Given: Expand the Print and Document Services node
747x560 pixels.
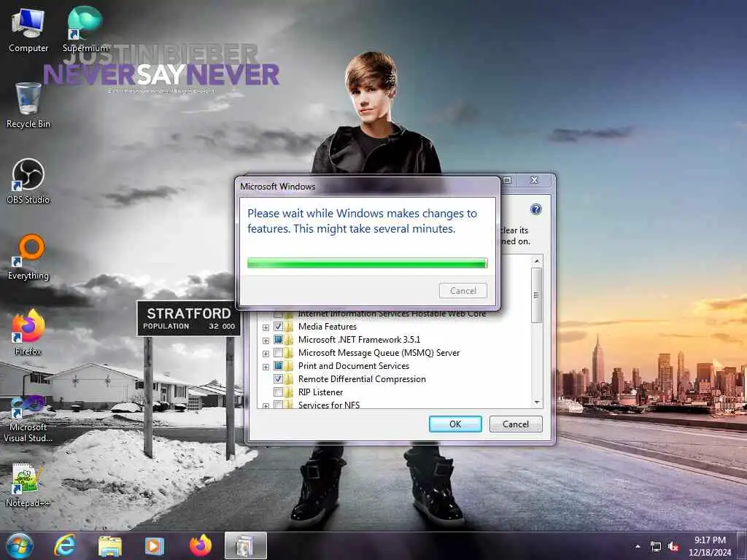Looking at the screenshot, I should pos(266,367).
